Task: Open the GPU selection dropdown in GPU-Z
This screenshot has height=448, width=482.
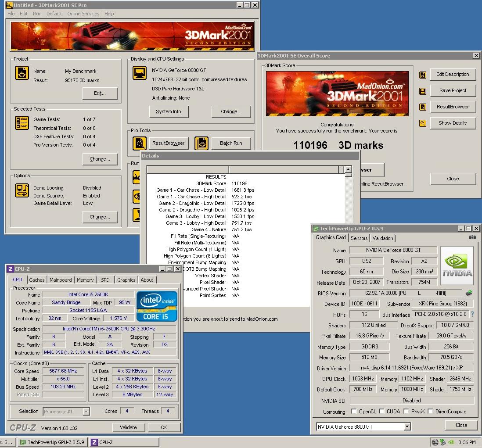Action: [407, 426]
